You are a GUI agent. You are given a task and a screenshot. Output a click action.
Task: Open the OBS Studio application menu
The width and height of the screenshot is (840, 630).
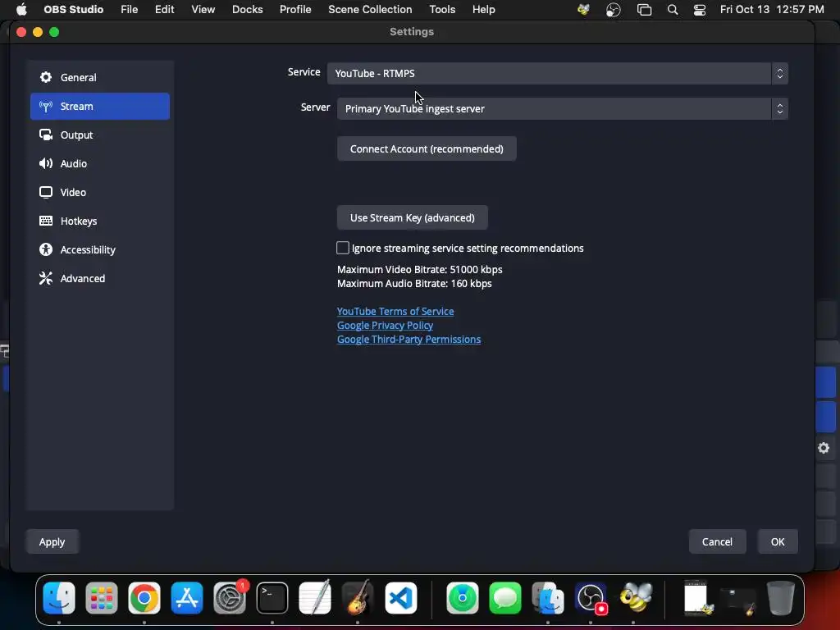point(73,10)
